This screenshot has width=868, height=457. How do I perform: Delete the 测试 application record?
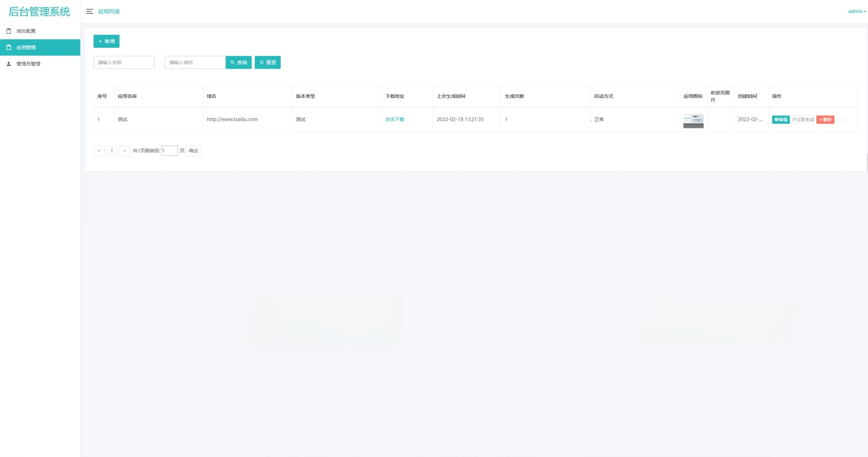pyautogui.click(x=826, y=119)
